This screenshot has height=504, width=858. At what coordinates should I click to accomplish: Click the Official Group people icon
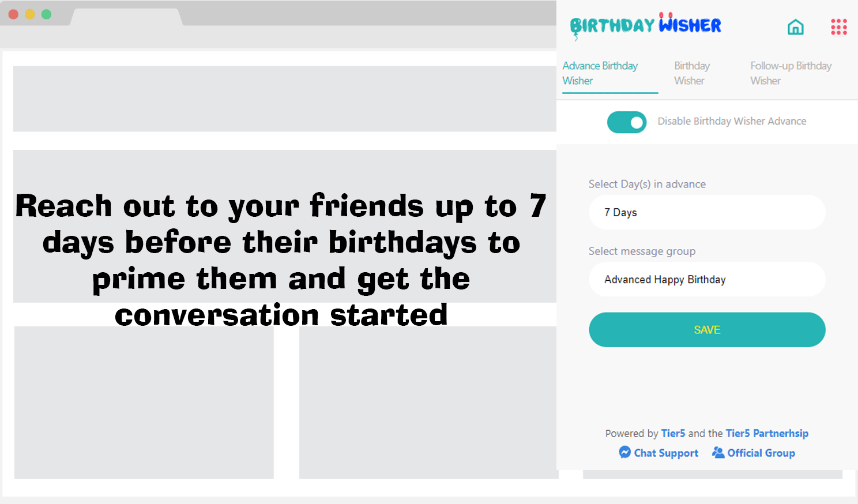click(718, 452)
